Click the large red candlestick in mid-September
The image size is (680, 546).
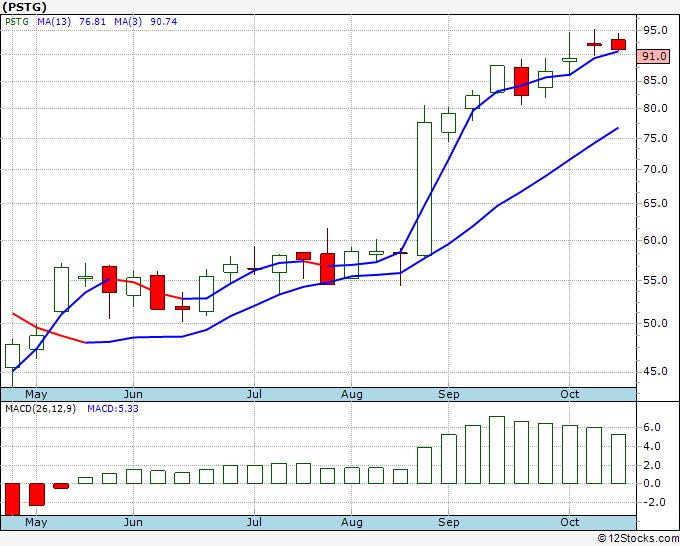(x=521, y=82)
